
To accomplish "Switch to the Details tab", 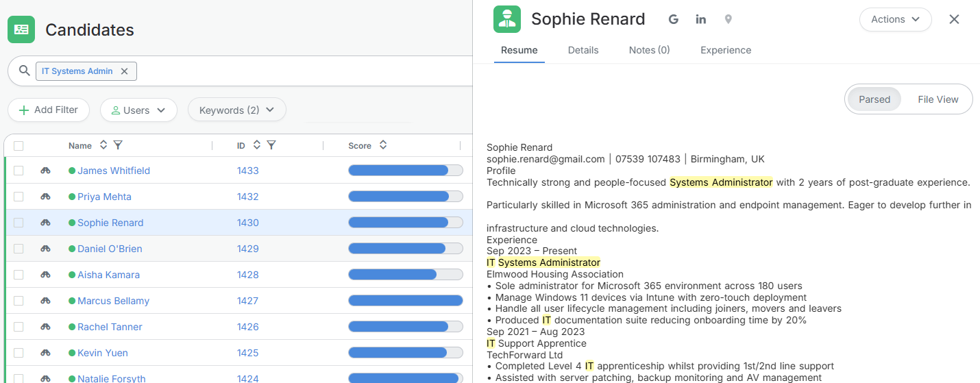I will [x=583, y=50].
